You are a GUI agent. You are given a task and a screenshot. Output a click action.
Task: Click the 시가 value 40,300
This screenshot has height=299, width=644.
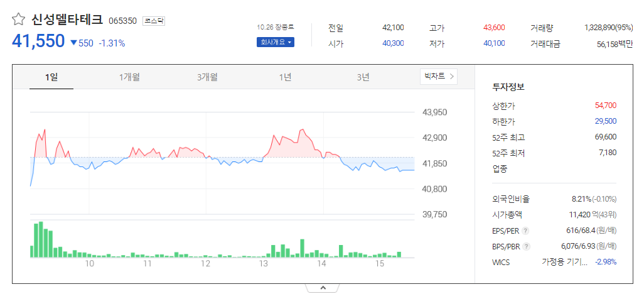(x=393, y=43)
